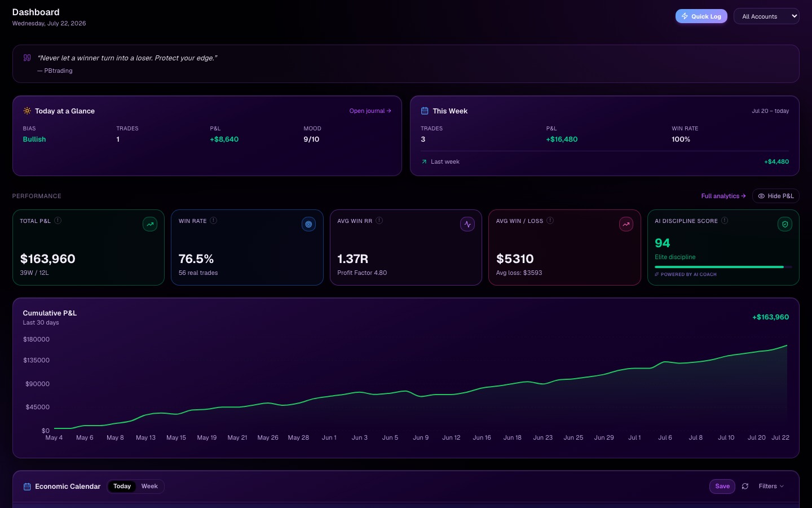Expand the Last week comparison row

[x=605, y=161]
